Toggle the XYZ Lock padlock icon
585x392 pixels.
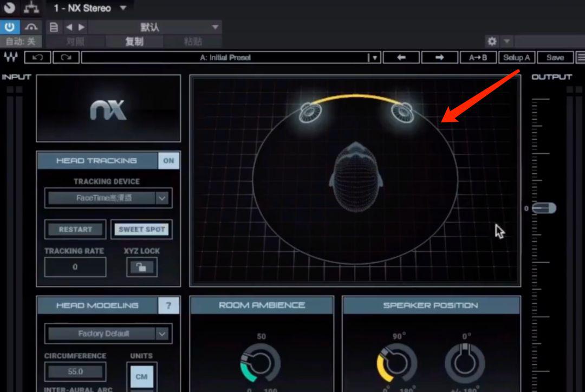141,267
